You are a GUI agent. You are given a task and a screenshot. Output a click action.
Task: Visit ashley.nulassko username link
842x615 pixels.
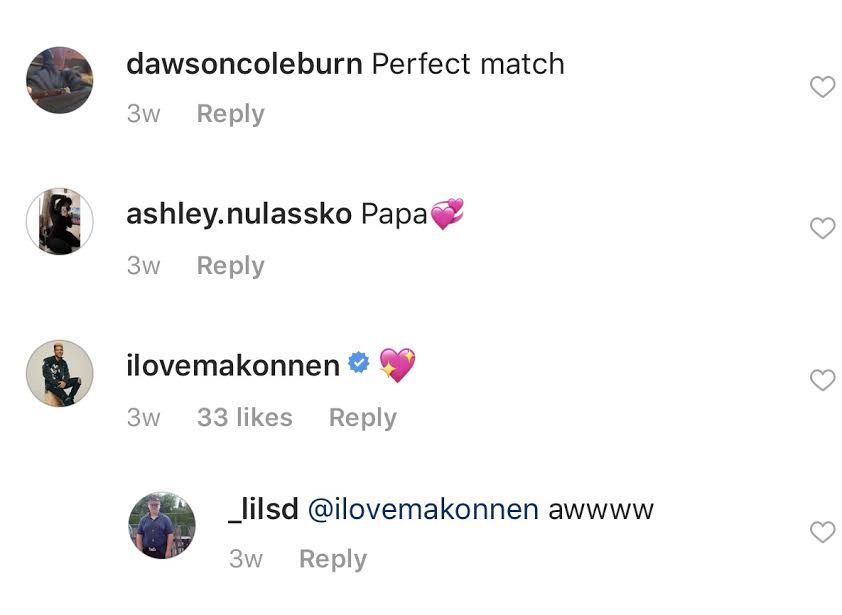238,214
